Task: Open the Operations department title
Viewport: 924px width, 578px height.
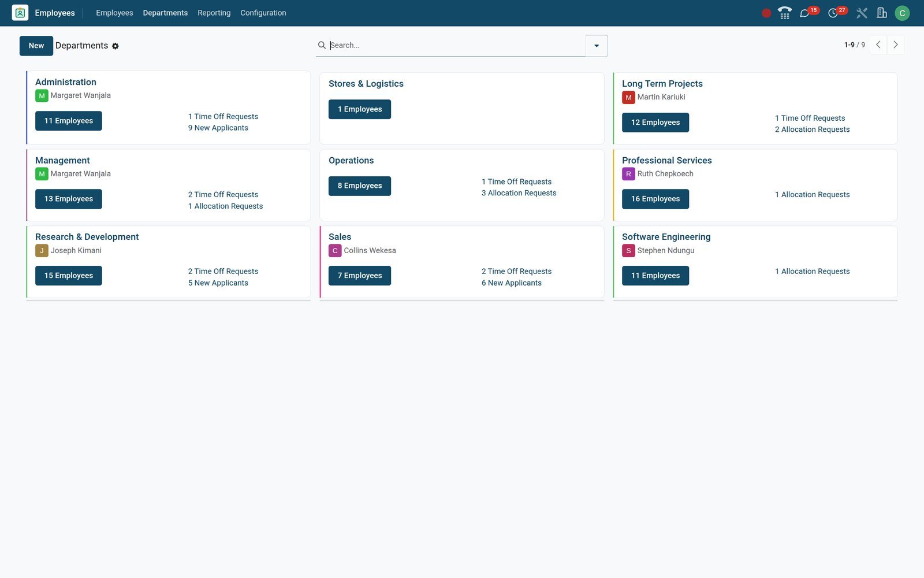Action: pyautogui.click(x=351, y=161)
